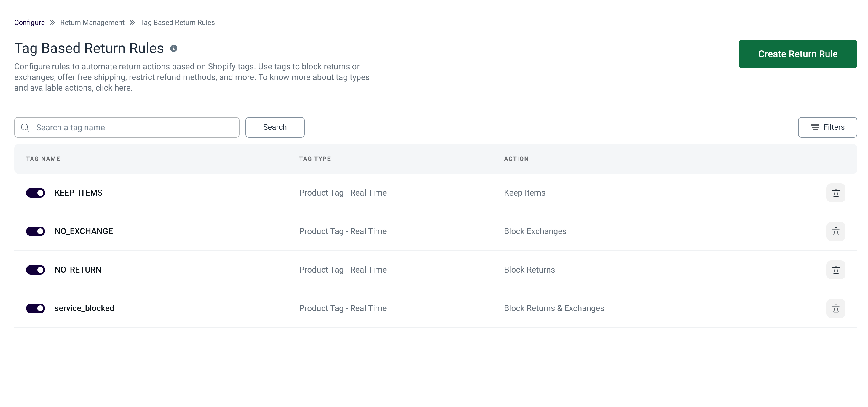Navigate to Return Management breadcrumb
The image size is (868, 407).
92,23
